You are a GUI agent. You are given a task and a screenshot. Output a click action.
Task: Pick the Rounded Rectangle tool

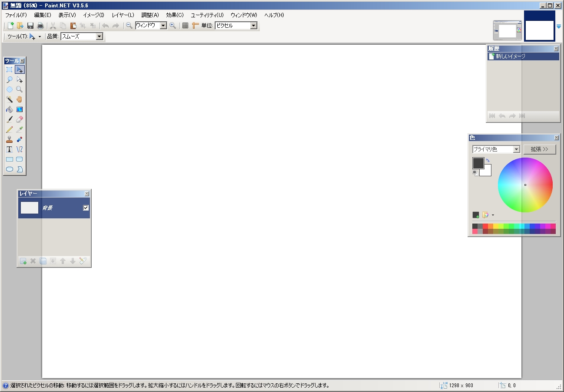(x=20, y=159)
